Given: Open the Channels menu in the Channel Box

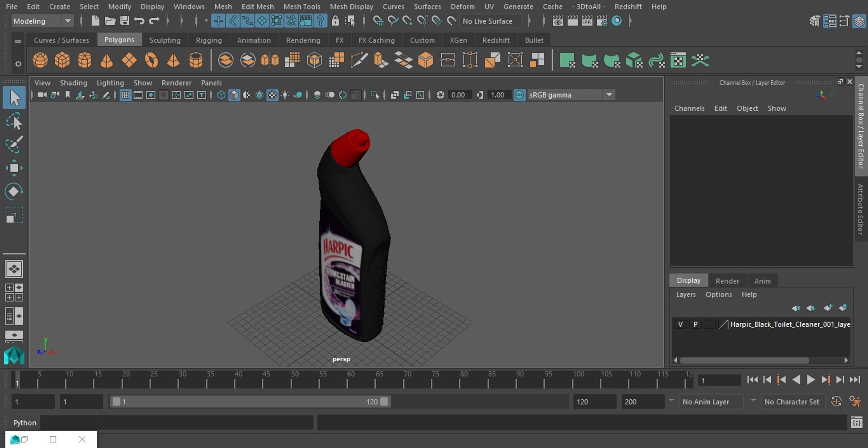Looking at the screenshot, I should [689, 108].
